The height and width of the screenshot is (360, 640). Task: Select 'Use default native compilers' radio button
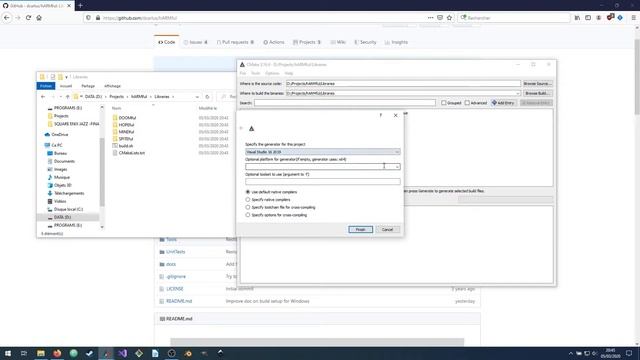click(x=248, y=192)
